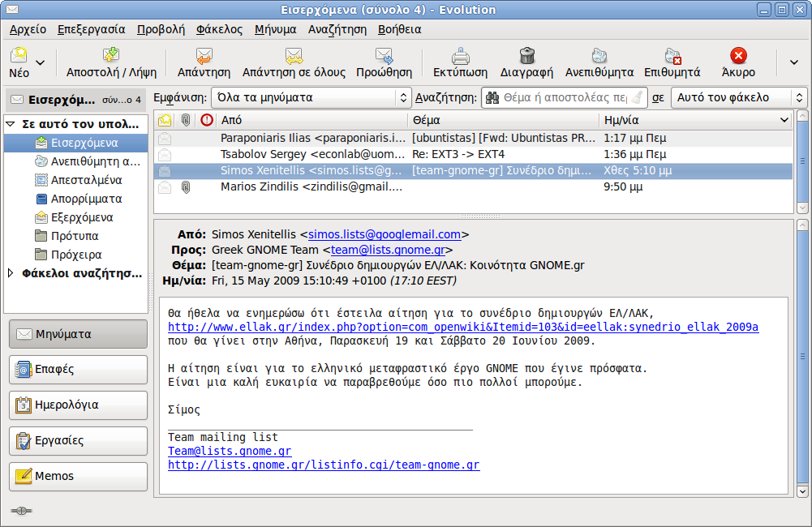Click the Αποστολή / Λήψη send-receive icon
Screen dimensions: 812x527
pyautogui.click(x=111, y=54)
